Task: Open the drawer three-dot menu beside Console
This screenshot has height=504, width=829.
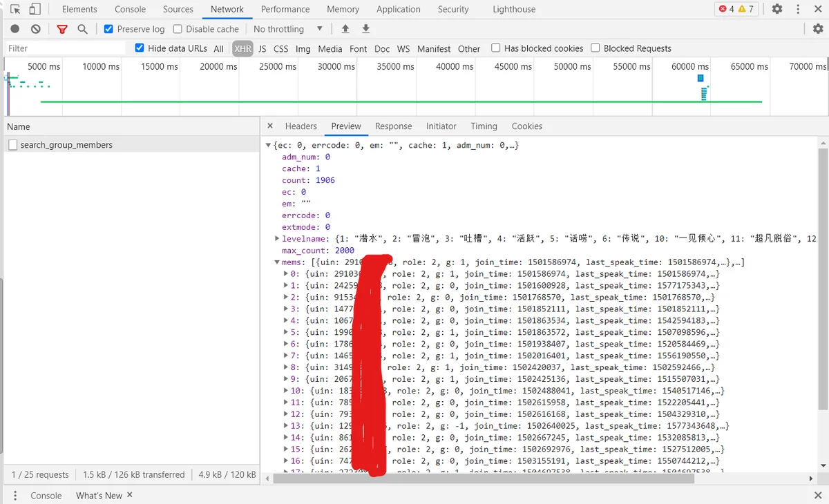Action: click(x=15, y=496)
